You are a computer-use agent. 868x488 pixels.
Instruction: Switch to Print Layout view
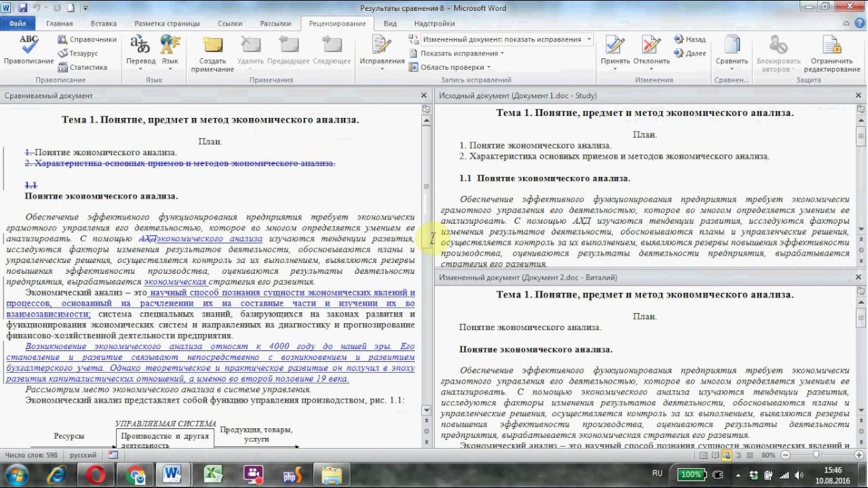point(703,455)
